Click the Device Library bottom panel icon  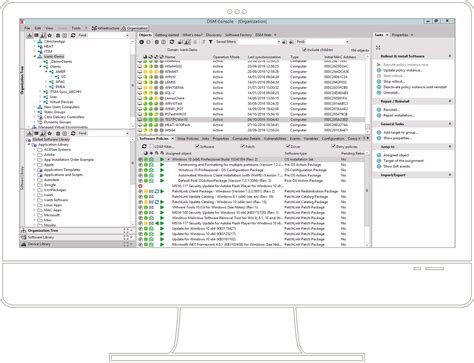click(x=24, y=244)
